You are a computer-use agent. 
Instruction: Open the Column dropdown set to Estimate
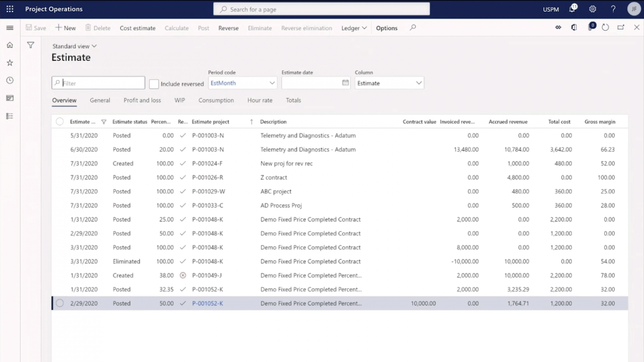[x=418, y=83]
